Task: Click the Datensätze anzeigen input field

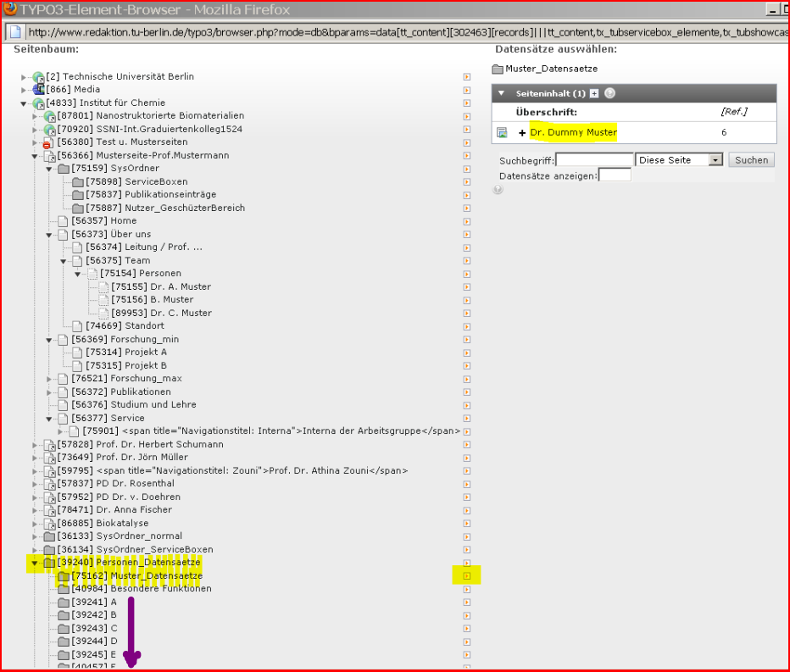Action: 615,175
